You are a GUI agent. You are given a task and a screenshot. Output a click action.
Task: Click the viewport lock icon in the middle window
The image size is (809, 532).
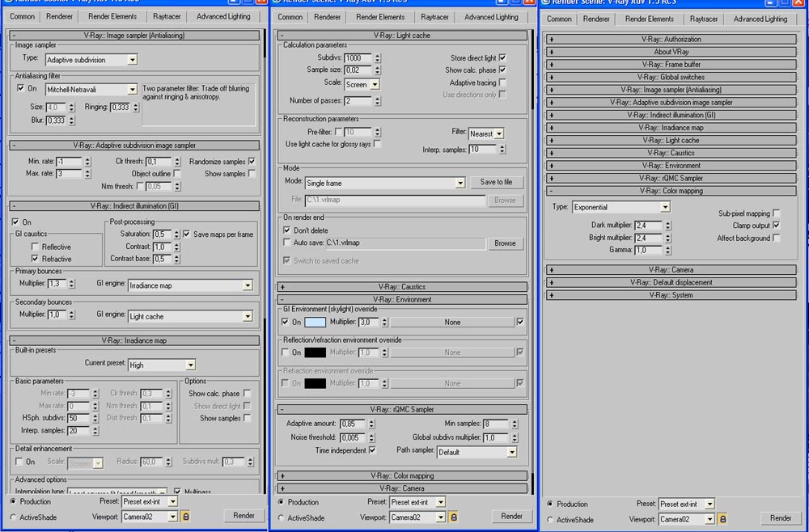click(454, 517)
